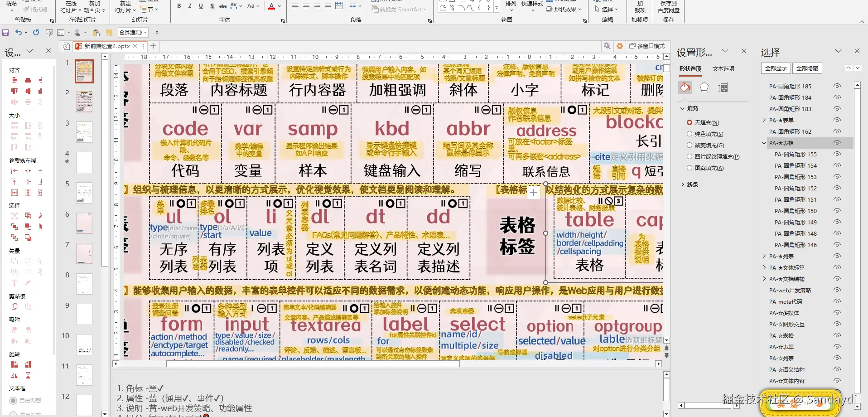Viewport: 868px width, 417px height.
Task: Click the 全部隐藏 button in the selection pane
Action: (x=807, y=68)
